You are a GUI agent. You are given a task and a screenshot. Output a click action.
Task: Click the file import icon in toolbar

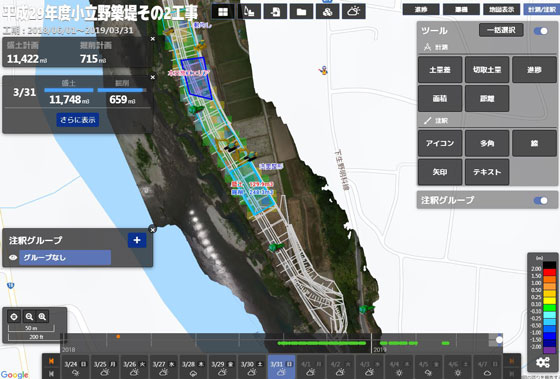tap(275, 12)
